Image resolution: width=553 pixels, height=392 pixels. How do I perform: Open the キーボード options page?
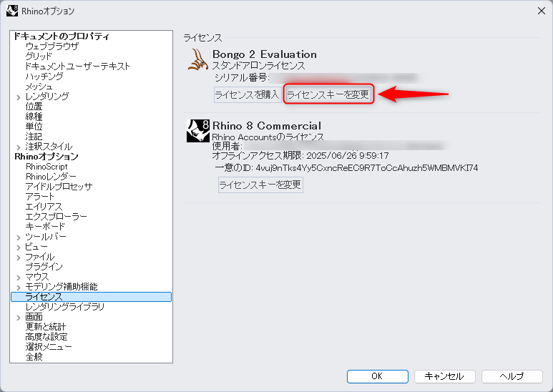(x=45, y=226)
